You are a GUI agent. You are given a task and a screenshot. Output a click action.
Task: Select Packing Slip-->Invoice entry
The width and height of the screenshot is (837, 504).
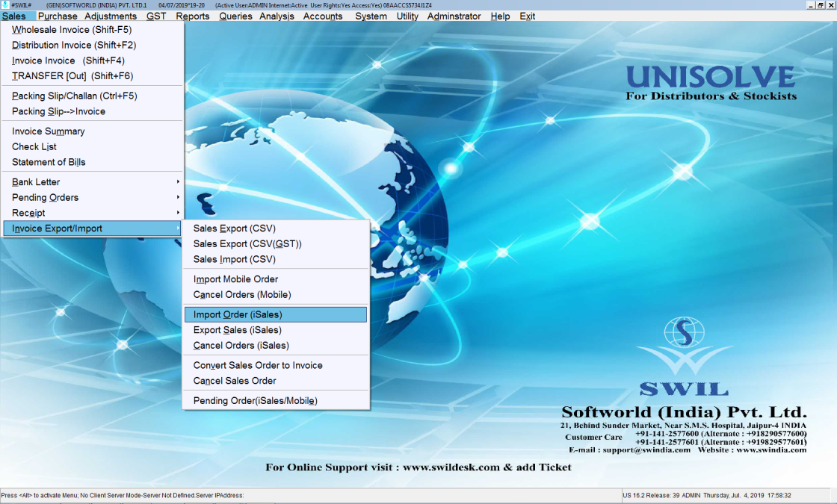93,111
